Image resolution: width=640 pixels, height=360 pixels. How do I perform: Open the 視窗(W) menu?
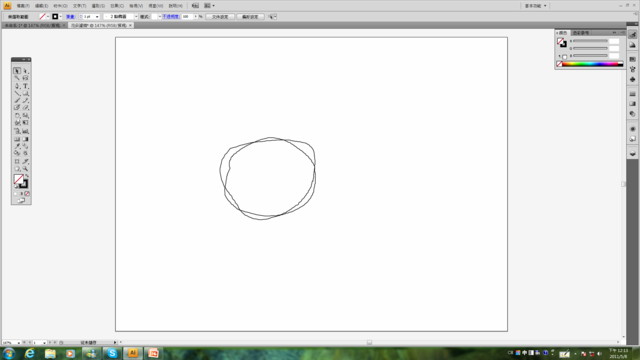(x=156, y=6)
